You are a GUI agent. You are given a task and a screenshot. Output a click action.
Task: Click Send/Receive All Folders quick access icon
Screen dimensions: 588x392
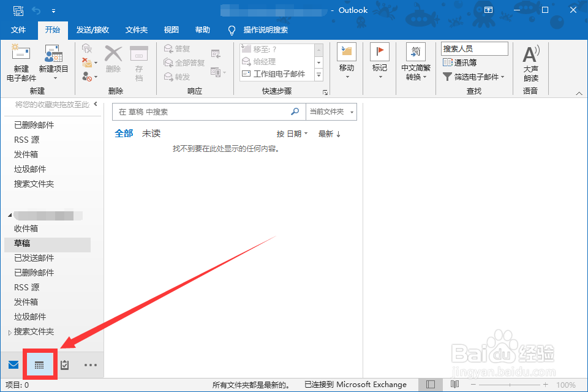coord(18,10)
